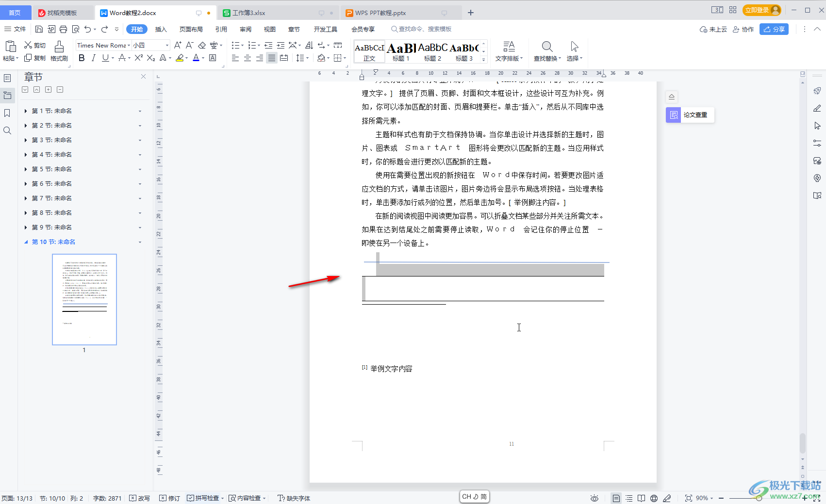Screen dimensions: 826x504
Task: Switch to reading layout view in status bar
Action: (x=641, y=498)
